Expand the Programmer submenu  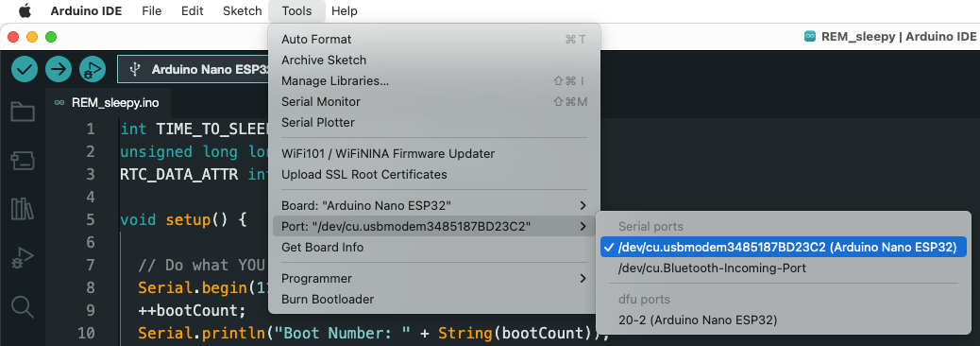click(x=433, y=278)
